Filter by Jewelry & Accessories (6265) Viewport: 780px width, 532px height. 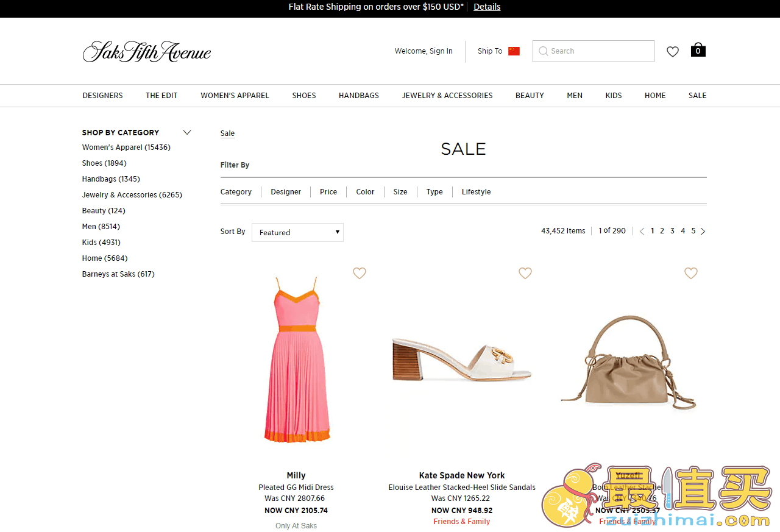[132, 195]
